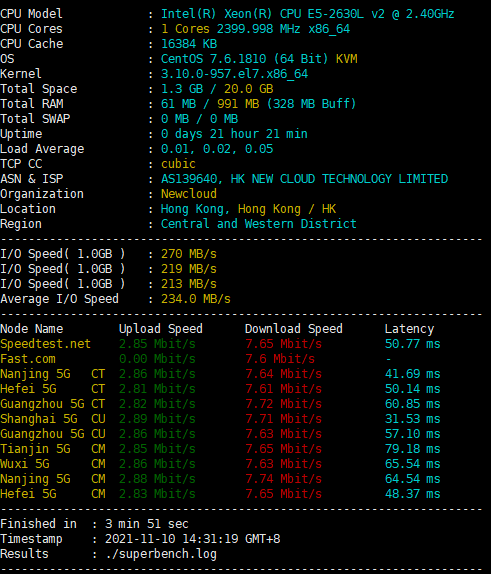The height and width of the screenshot is (574, 491).
Task: Select the Guangzhou 5G CT node name
Action: point(53,404)
